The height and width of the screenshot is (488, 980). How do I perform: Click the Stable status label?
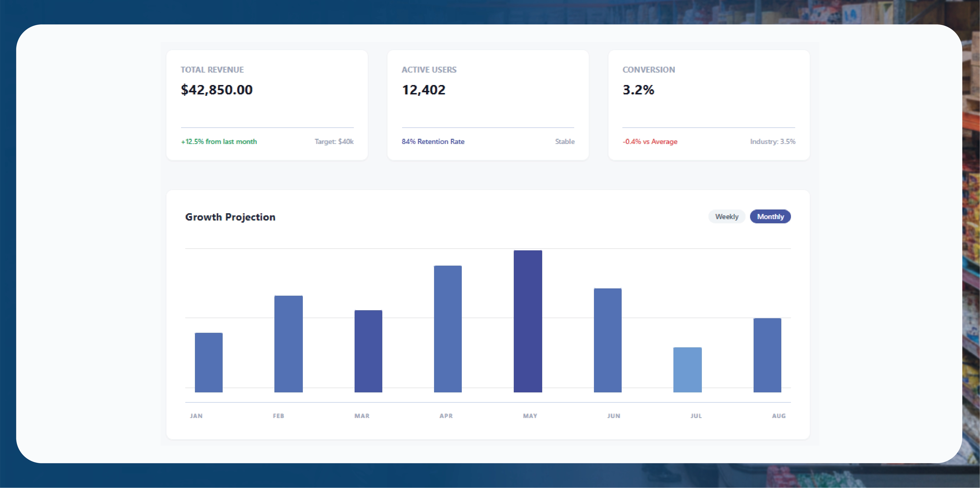coord(565,141)
